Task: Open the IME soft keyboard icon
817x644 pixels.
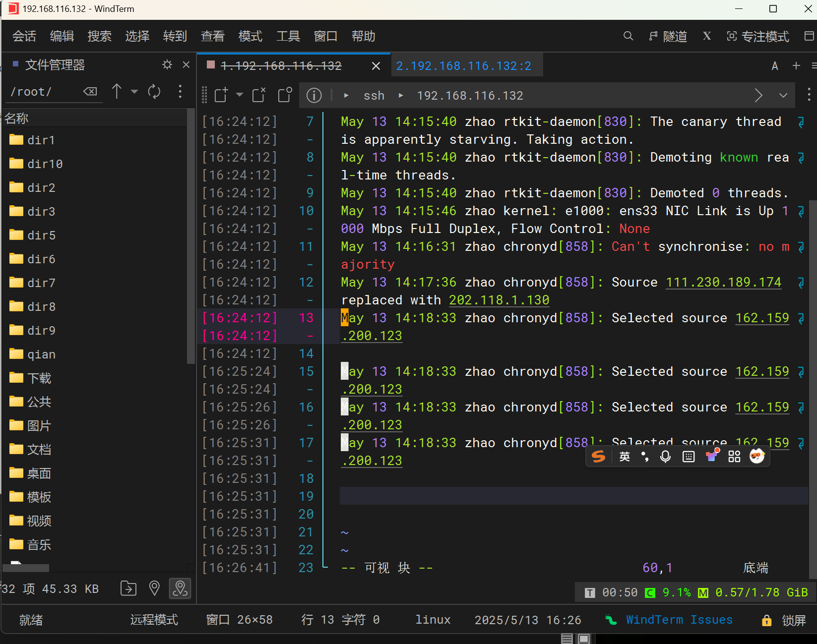Action: 689,457
